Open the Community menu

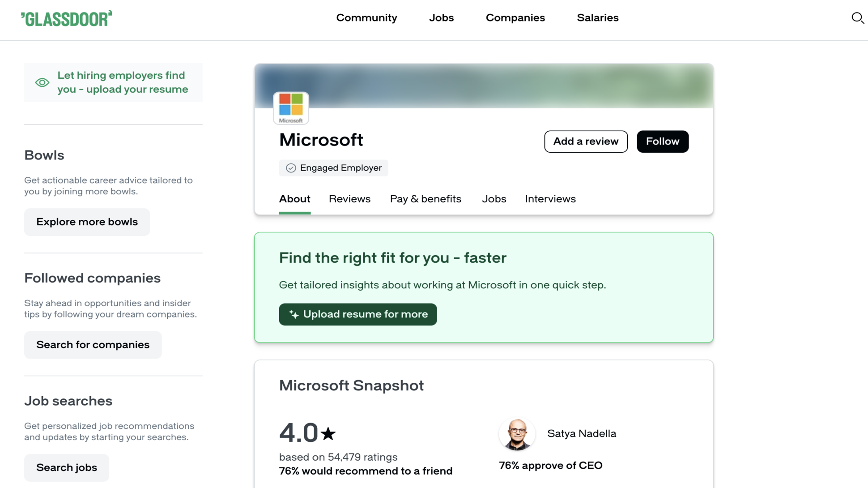(x=366, y=18)
